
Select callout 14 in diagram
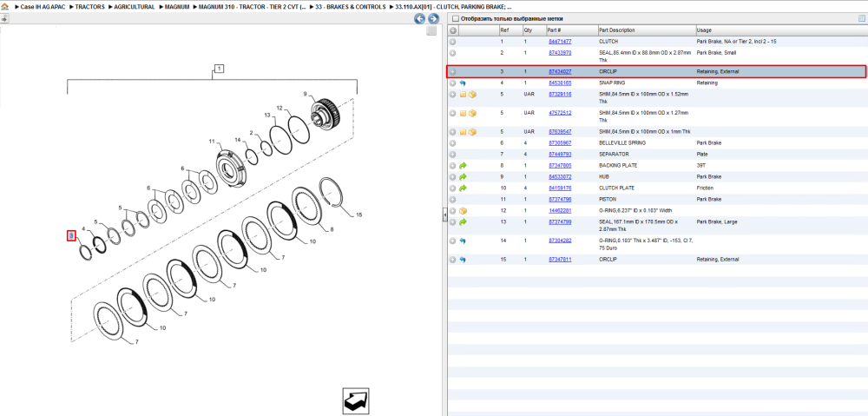(x=238, y=140)
